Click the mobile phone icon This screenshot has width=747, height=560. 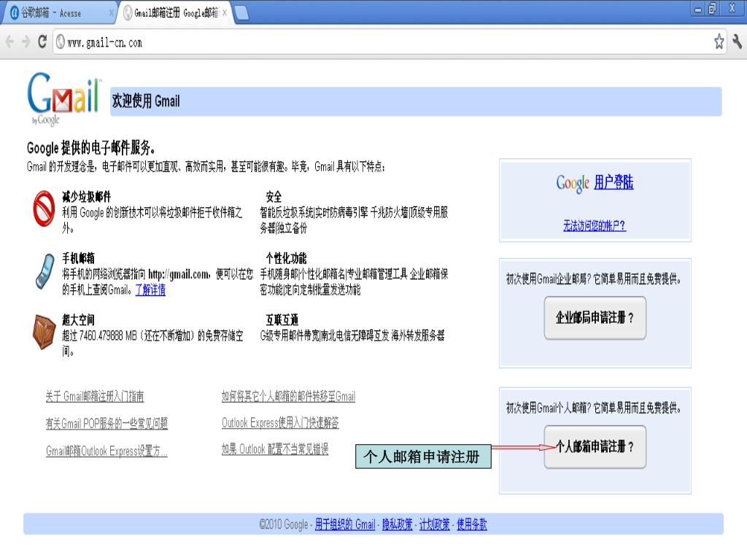44,271
